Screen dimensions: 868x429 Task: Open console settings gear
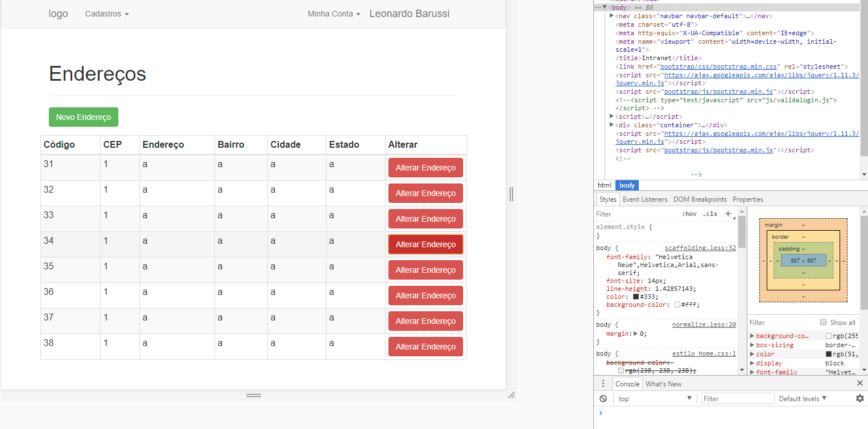click(860, 399)
